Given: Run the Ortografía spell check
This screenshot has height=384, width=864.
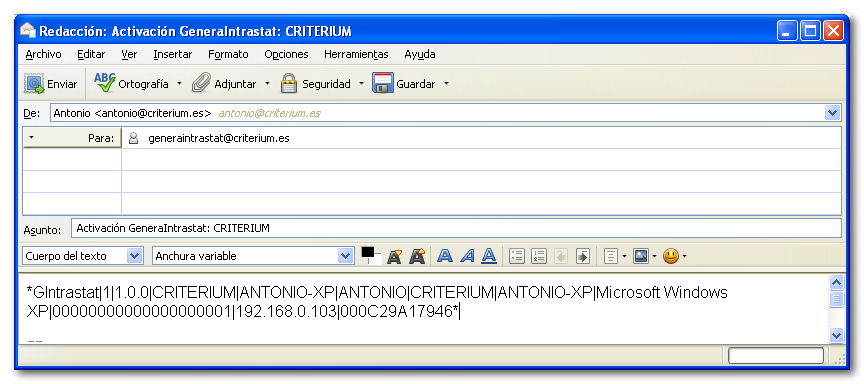Looking at the screenshot, I should tap(131, 84).
